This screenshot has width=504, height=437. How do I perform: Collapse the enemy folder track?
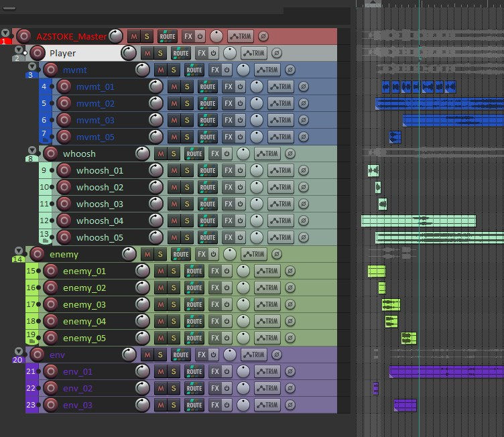19,251
